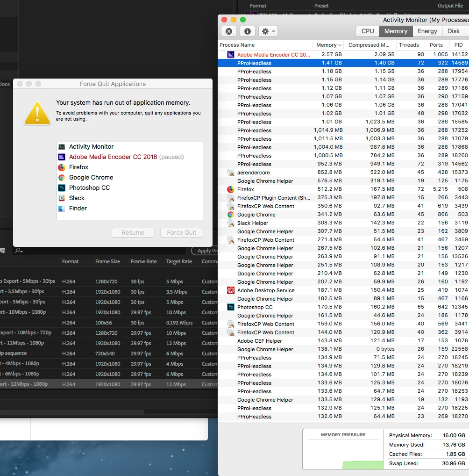The height and width of the screenshot is (476, 469).
Task: Select 3.5Mbps - 30fps preset row
Action: (x=108, y=292)
